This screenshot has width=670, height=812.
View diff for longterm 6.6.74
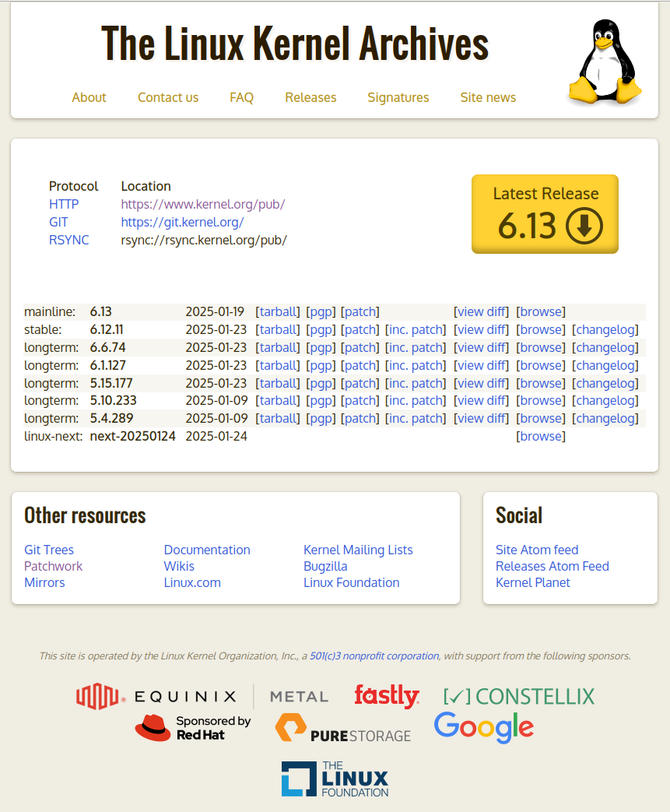481,347
